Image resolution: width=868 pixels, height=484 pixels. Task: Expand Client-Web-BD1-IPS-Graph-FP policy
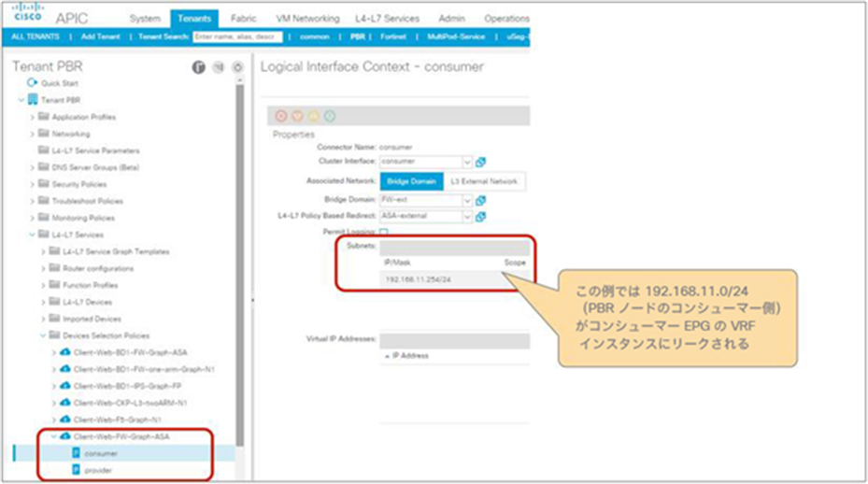(x=53, y=386)
